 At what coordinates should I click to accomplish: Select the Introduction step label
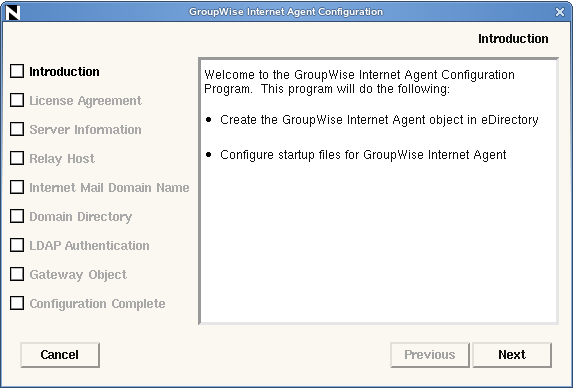(x=64, y=72)
